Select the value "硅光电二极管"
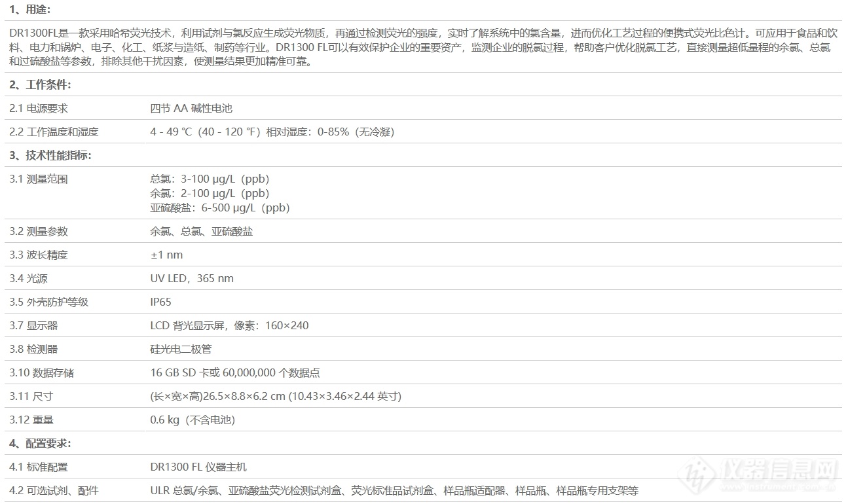Viewport: 848px width, 504px height. tap(181, 349)
